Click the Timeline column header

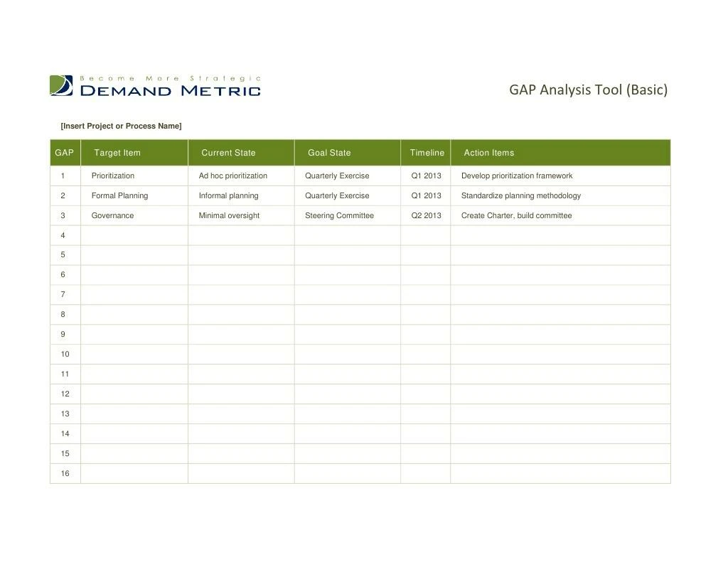[x=426, y=152]
